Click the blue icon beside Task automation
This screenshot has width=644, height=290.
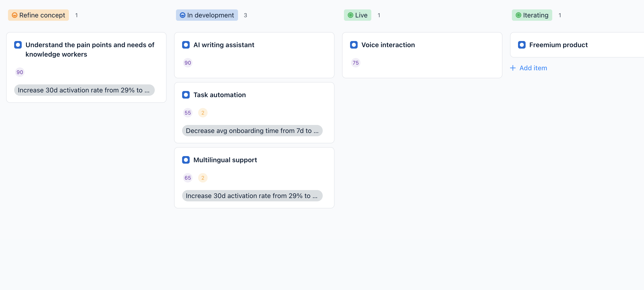[x=186, y=95]
